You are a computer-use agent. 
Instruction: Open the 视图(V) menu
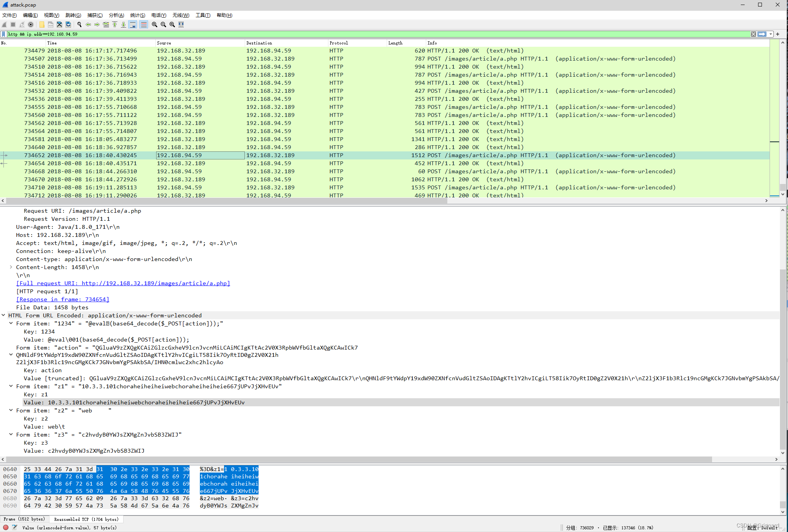51,15
